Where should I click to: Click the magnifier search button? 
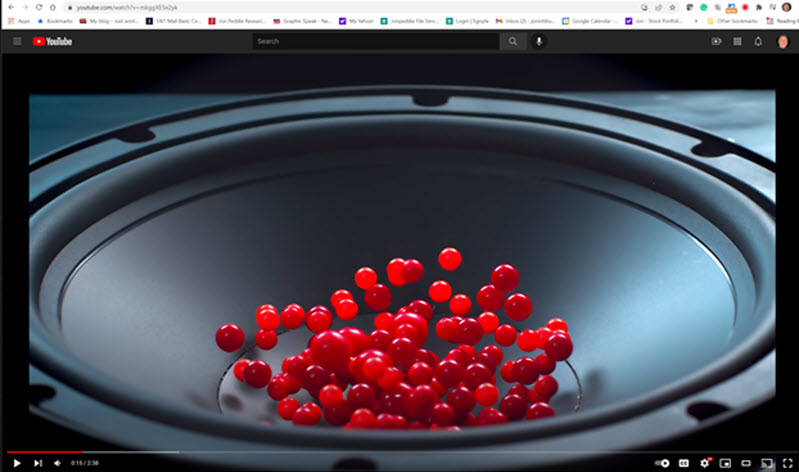click(x=513, y=41)
